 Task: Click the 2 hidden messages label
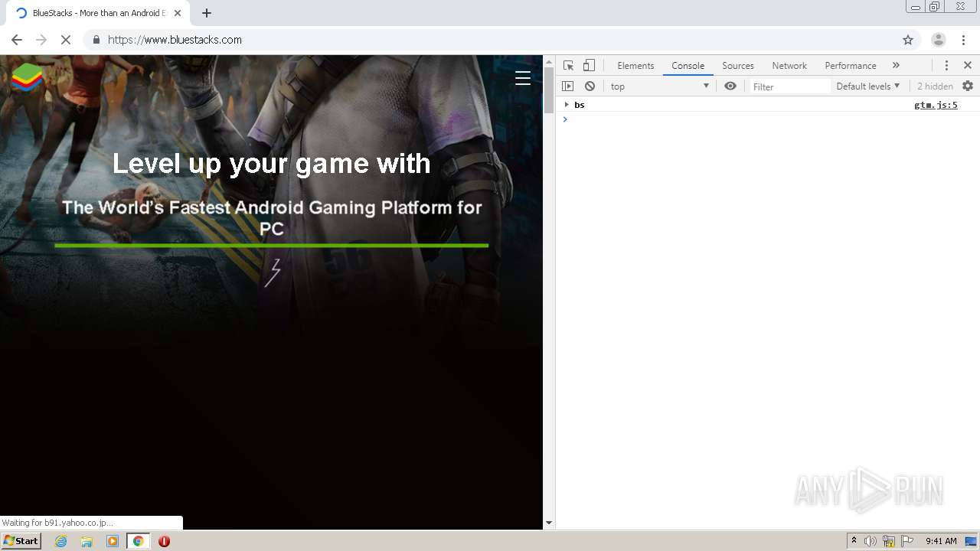tap(935, 86)
